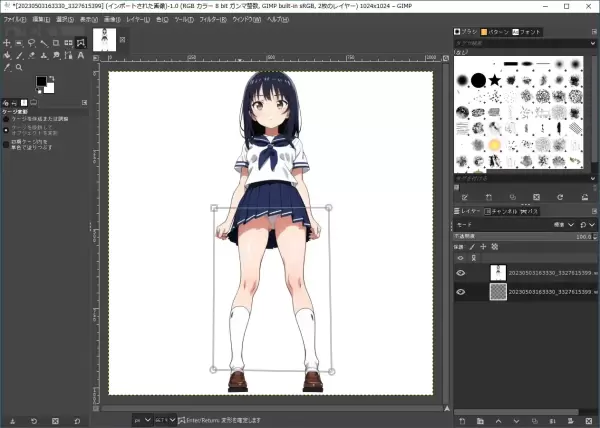
Task: Switch to the パターン tab
Action: click(495, 32)
